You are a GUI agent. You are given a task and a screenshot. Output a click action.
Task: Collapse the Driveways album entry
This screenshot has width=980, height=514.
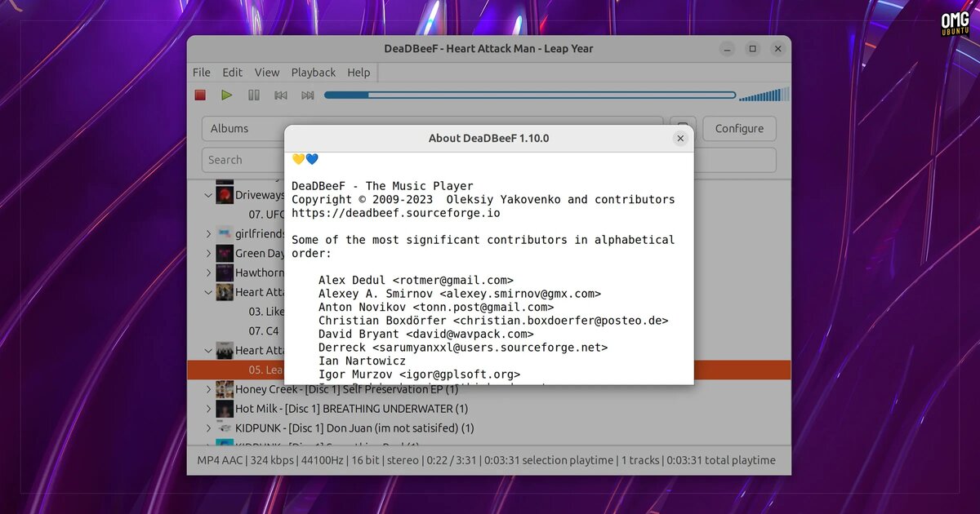click(x=208, y=195)
